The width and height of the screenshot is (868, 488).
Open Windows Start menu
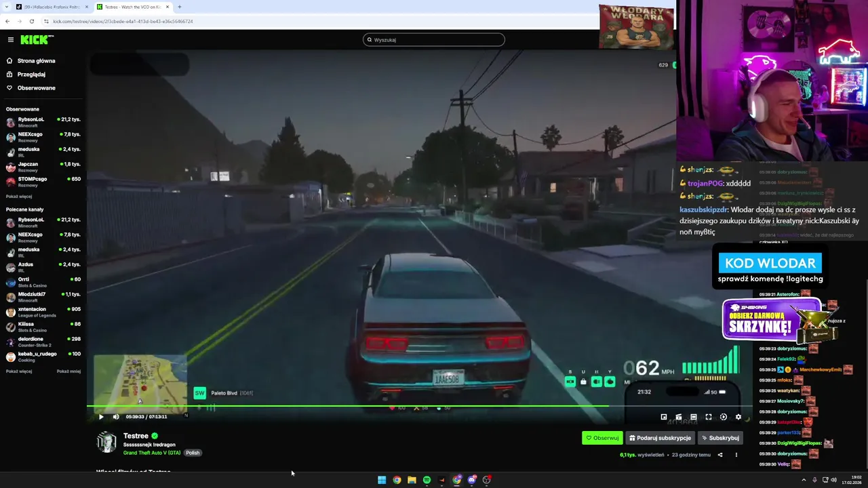click(x=382, y=480)
